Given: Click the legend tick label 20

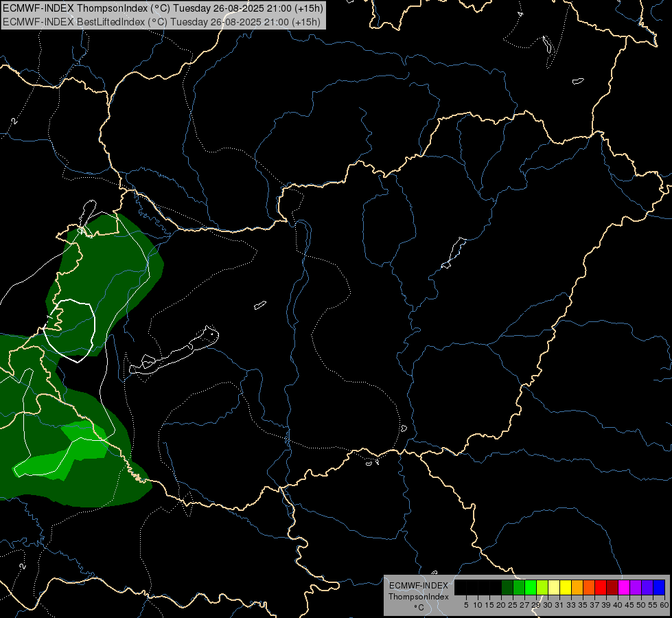Looking at the screenshot, I should pyautogui.click(x=501, y=605).
